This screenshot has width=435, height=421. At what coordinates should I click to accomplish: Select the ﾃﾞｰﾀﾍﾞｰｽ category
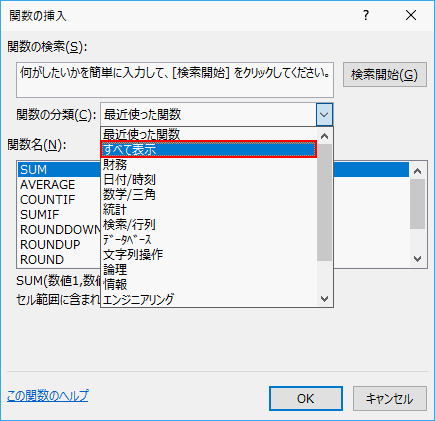tap(209, 239)
